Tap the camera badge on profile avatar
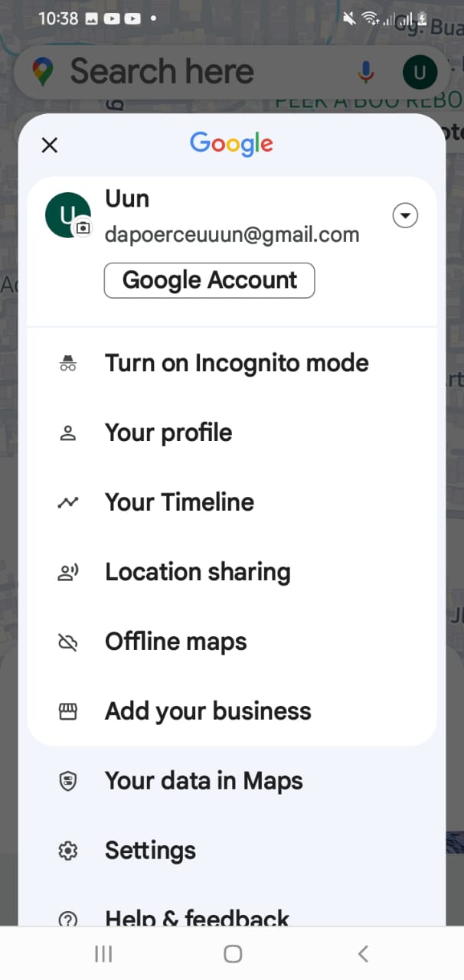 click(x=83, y=227)
